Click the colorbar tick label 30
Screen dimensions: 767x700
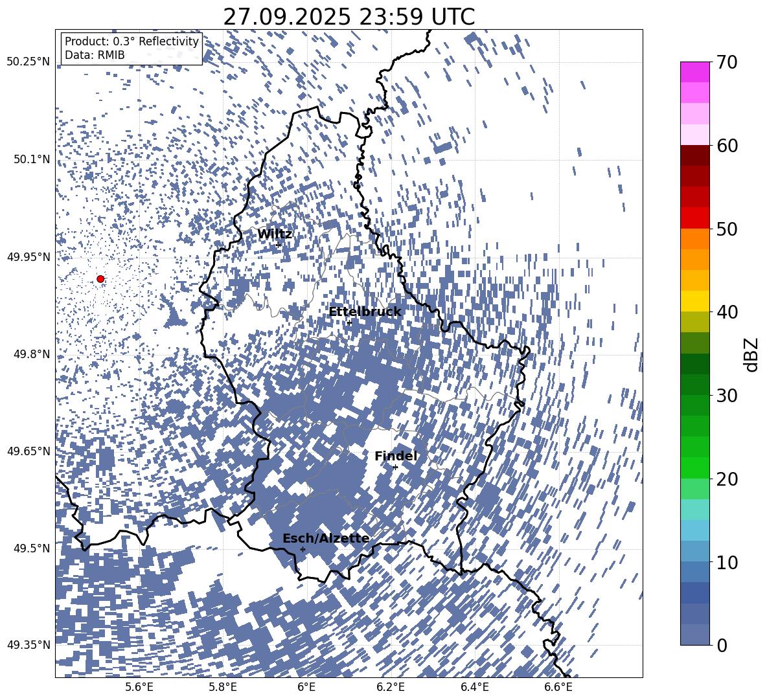click(727, 395)
